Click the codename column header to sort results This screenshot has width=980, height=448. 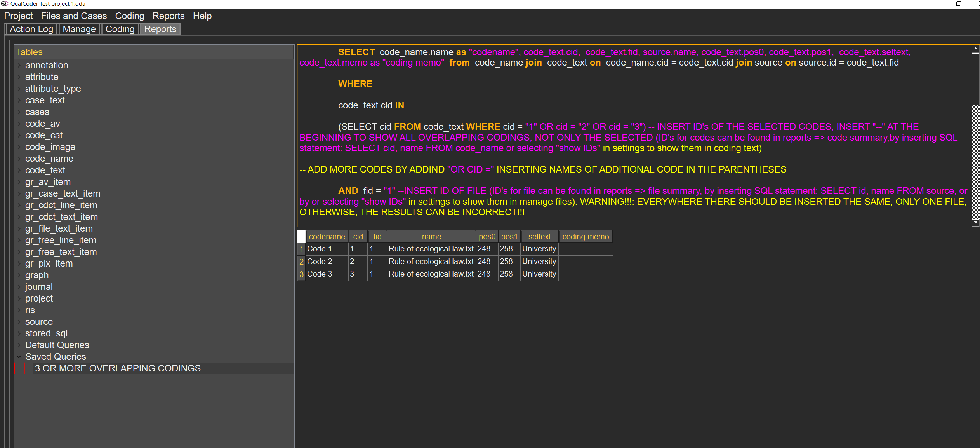click(327, 237)
